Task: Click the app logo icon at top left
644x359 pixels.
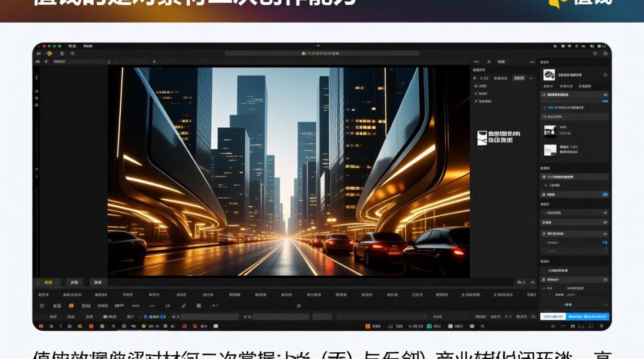Action: (x=50, y=53)
